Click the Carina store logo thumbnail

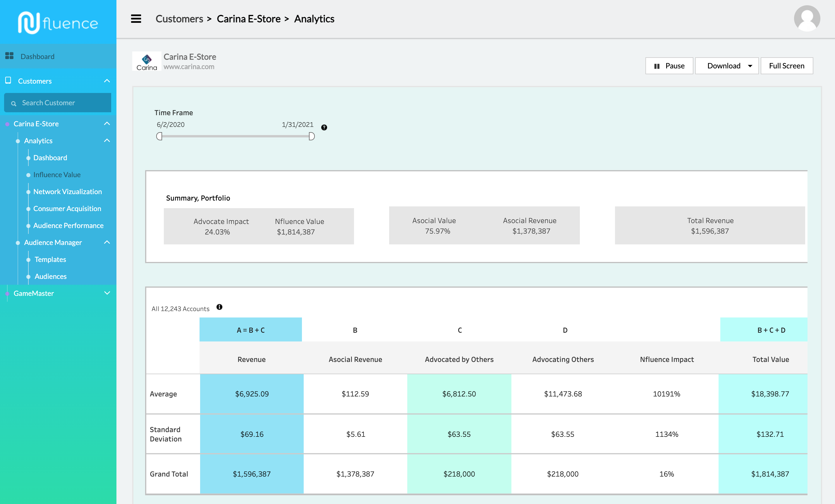coord(147,62)
